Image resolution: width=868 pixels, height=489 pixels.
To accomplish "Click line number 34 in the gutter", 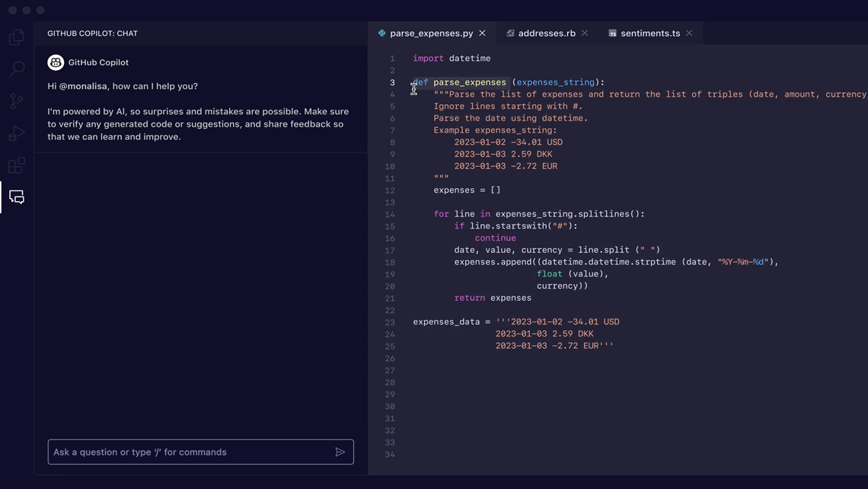I will [x=391, y=455].
